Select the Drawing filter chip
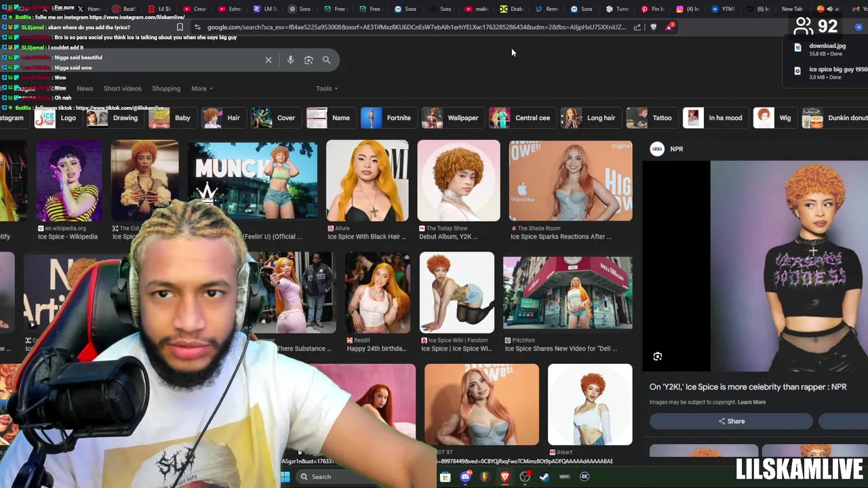 [114, 118]
